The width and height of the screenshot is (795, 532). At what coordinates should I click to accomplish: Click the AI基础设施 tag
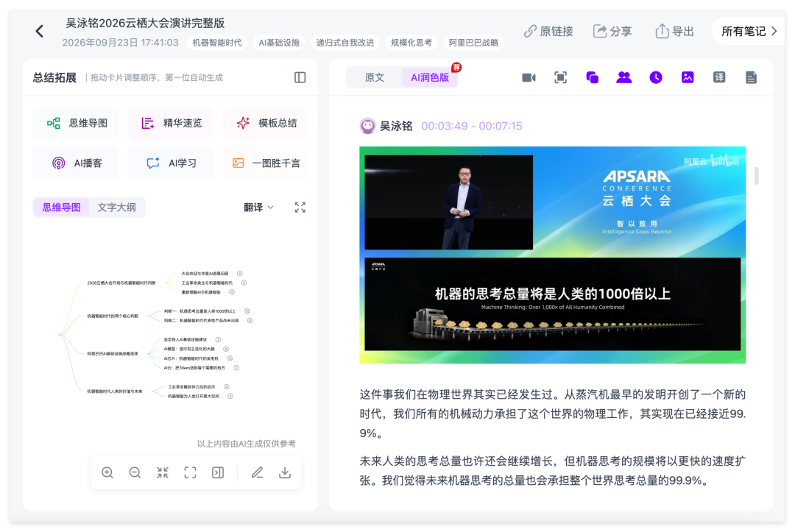279,43
